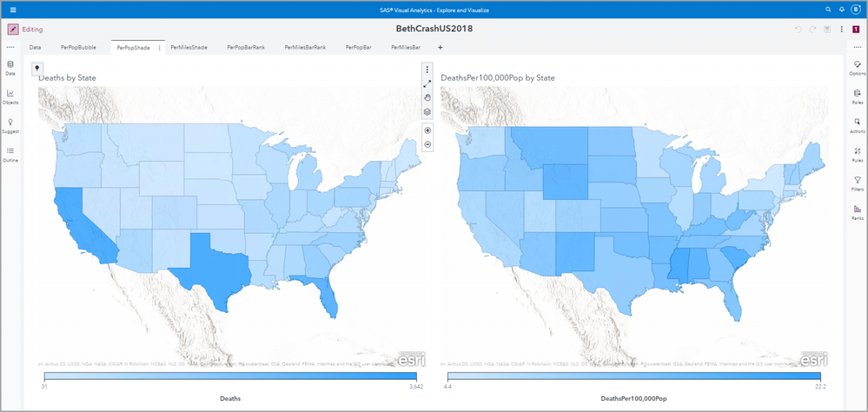Click the location pin button on map
Screen dimensions: 868x412
pos(37,68)
